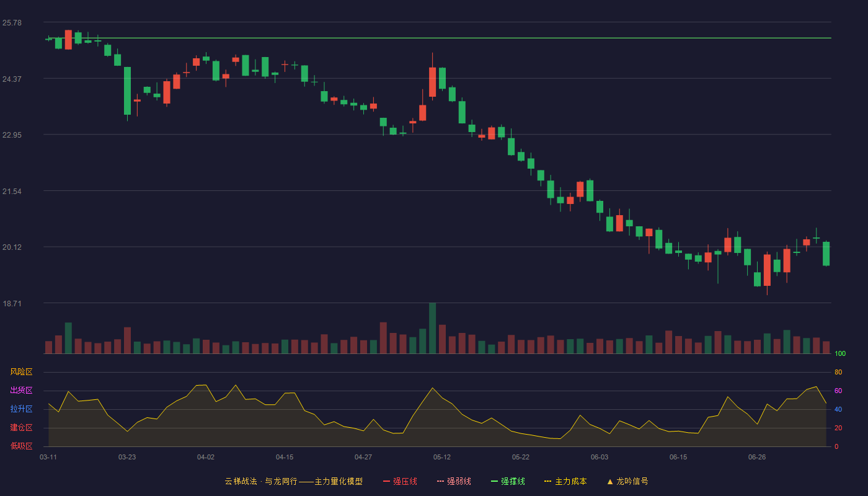Click the 21.54 price axis label

pyautogui.click(x=12, y=192)
